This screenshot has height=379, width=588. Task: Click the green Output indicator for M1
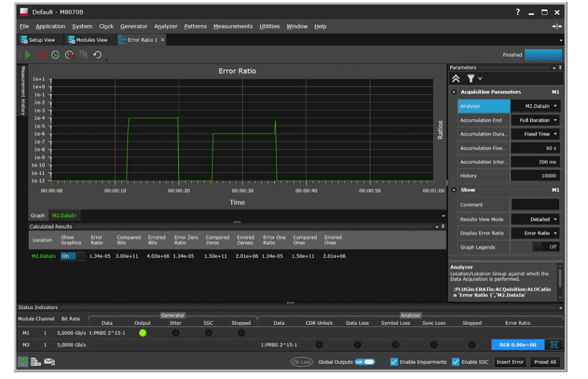(142, 333)
